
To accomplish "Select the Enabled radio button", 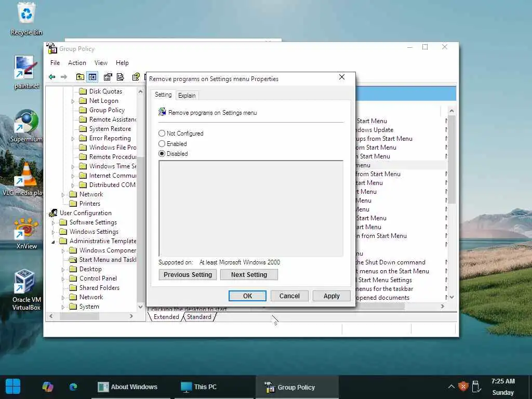I will click(x=162, y=143).
